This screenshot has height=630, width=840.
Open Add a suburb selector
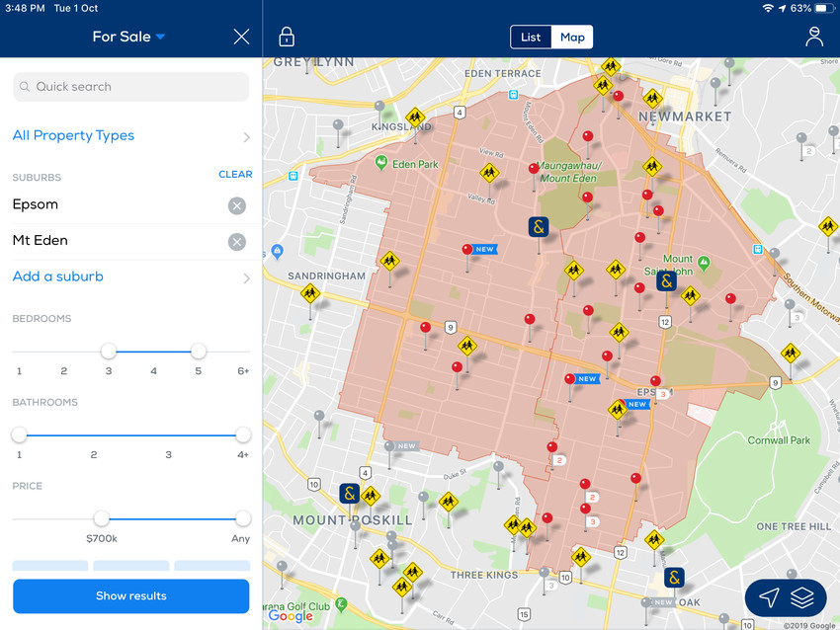[130, 277]
